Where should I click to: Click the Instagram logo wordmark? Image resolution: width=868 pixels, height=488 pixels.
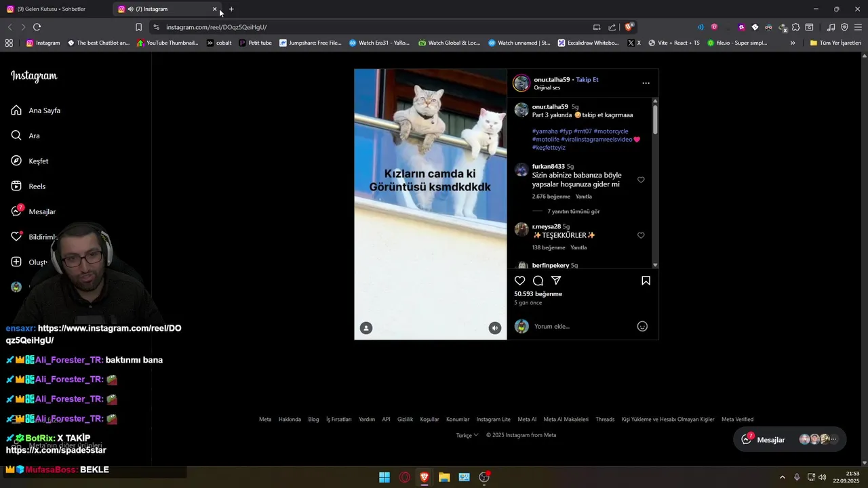point(34,76)
